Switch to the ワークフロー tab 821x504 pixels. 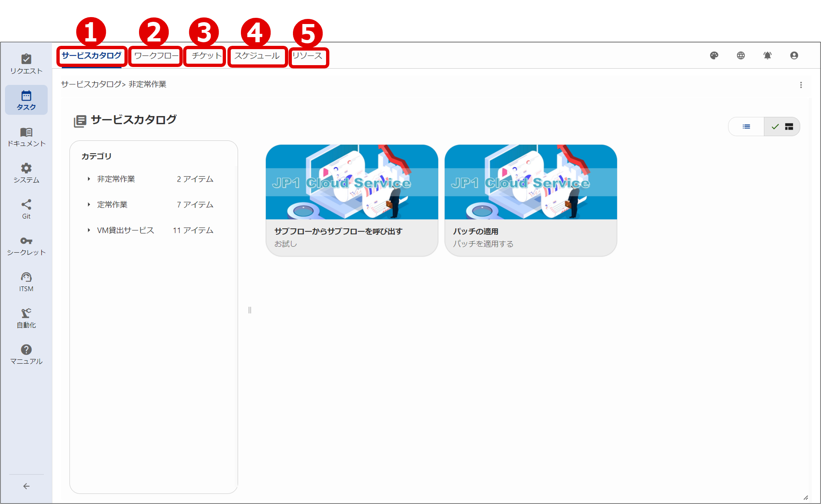tap(155, 56)
